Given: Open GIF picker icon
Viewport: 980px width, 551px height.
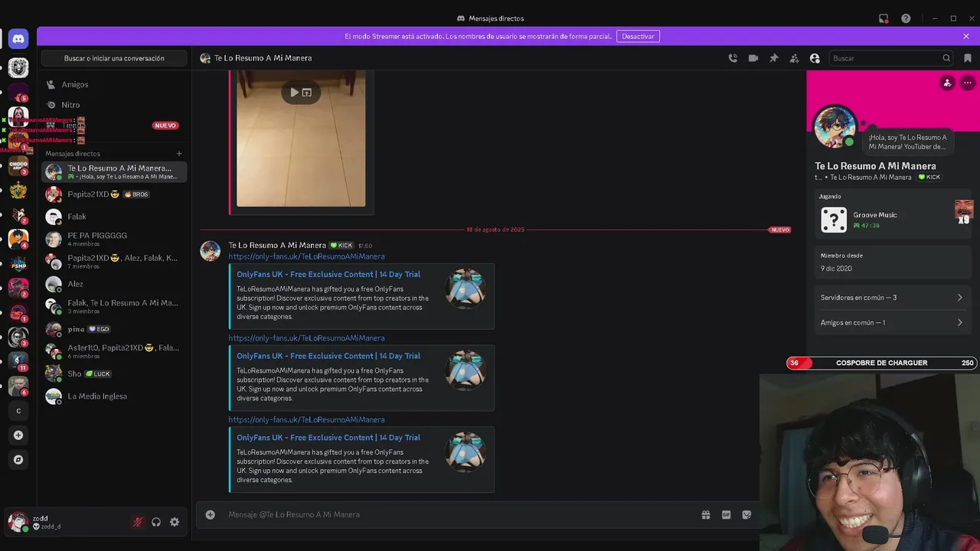Looking at the screenshot, I should [727, 515].
